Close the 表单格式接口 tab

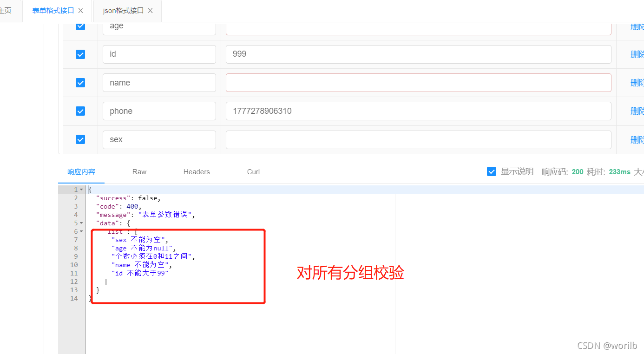81,11
